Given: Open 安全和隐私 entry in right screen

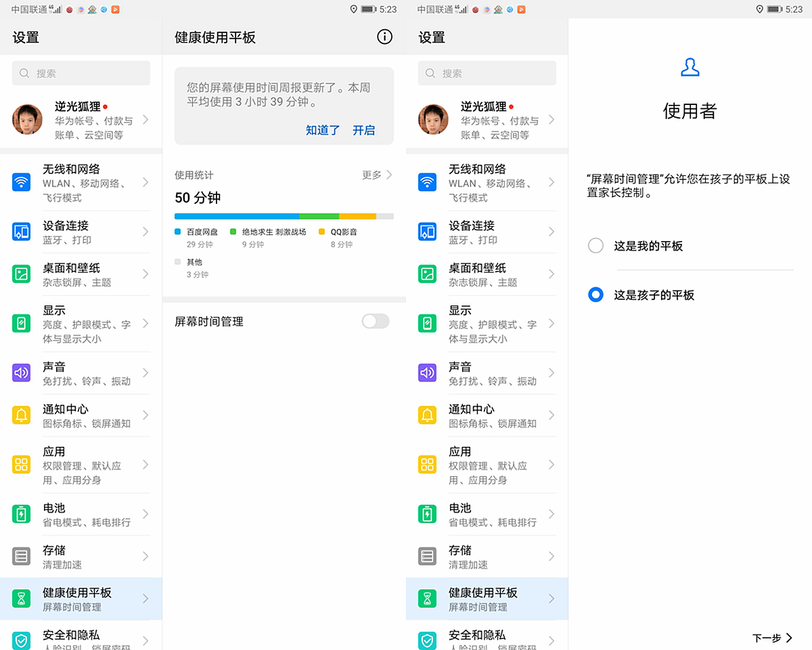Looking at the screenshot, I should (487, 635).
